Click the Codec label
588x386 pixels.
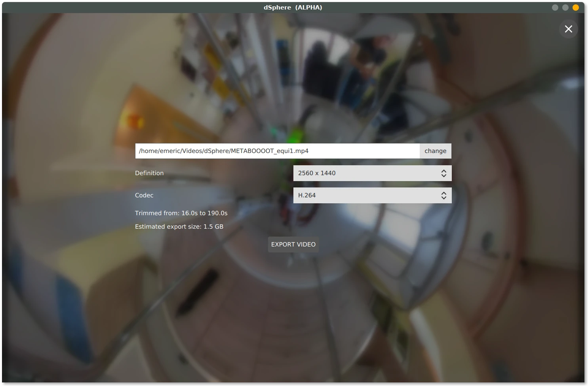(144, 195)
